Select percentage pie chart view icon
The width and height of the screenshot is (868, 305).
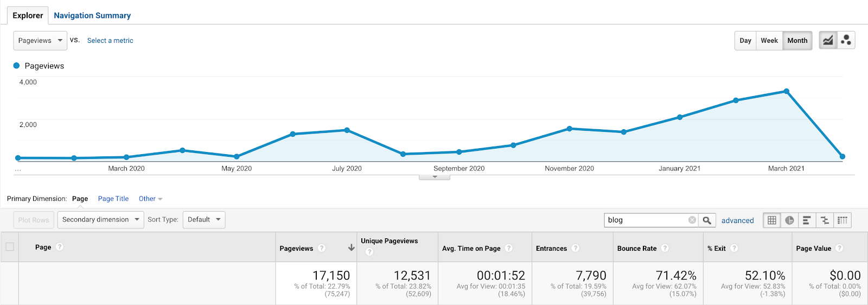[x=789, y=220]
